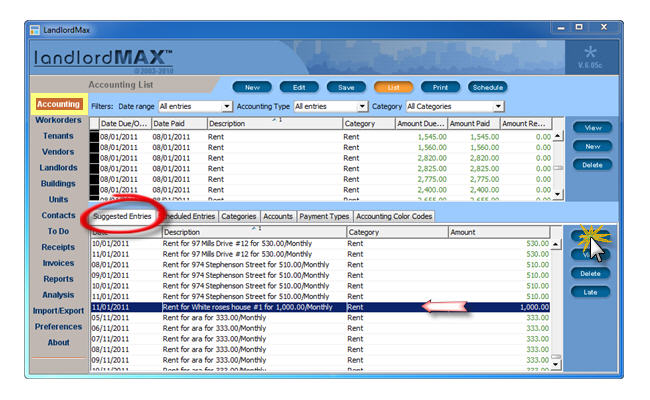Viewport: 650px width, 400px height.
Task: Click suggested entries scroll up arrow
Action: [x=556, y=244]
